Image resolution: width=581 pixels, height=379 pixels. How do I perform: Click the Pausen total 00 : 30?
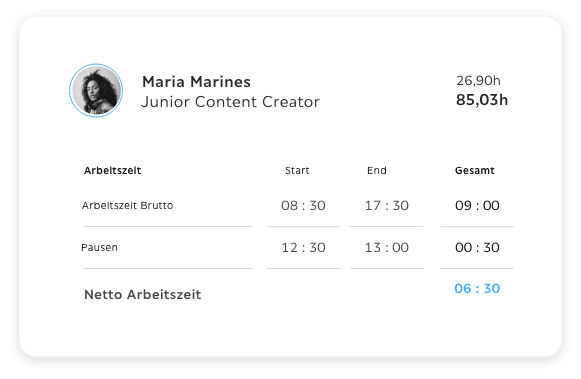point(477,247)
